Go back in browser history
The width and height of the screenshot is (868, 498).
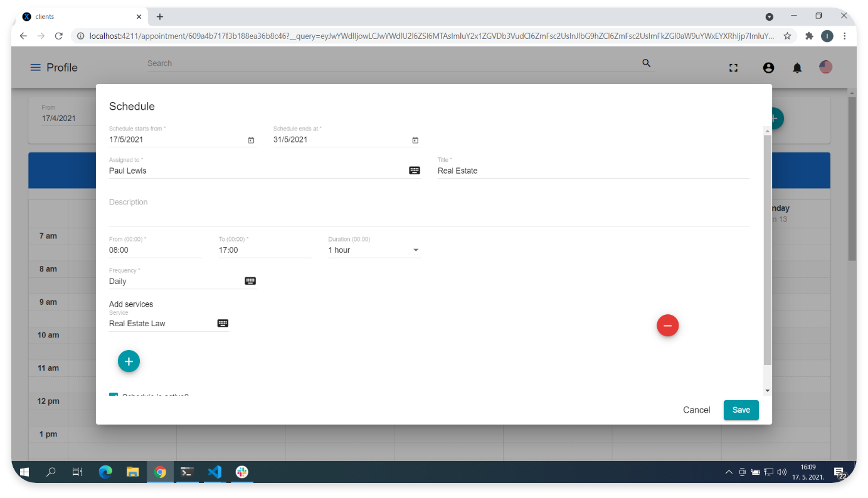(23, 36)
